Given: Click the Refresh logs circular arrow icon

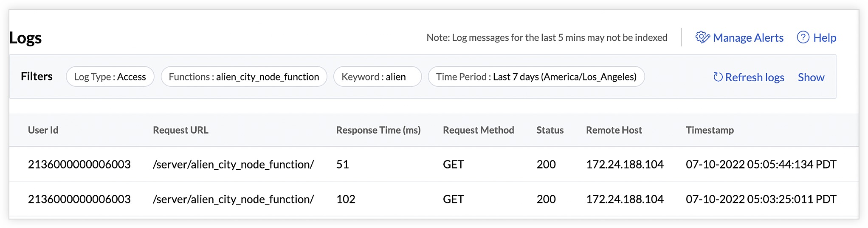Looking at the screenshot, I should [718, 77].
